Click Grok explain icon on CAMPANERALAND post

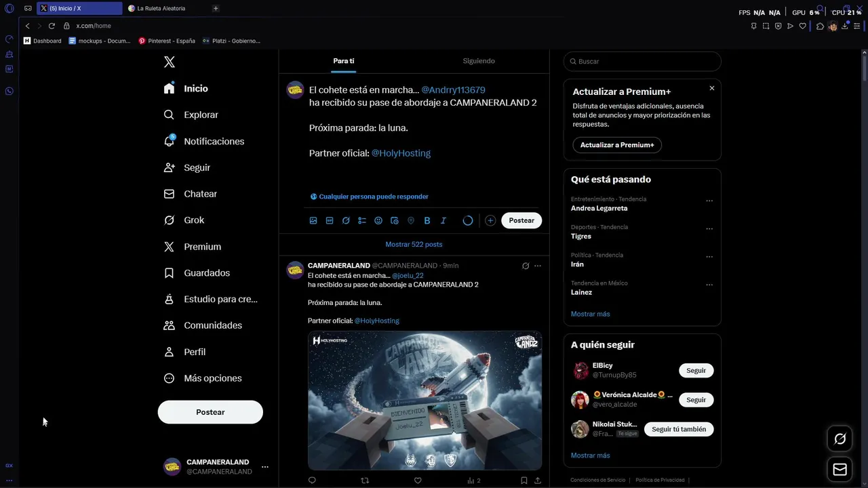coord(526,266)
